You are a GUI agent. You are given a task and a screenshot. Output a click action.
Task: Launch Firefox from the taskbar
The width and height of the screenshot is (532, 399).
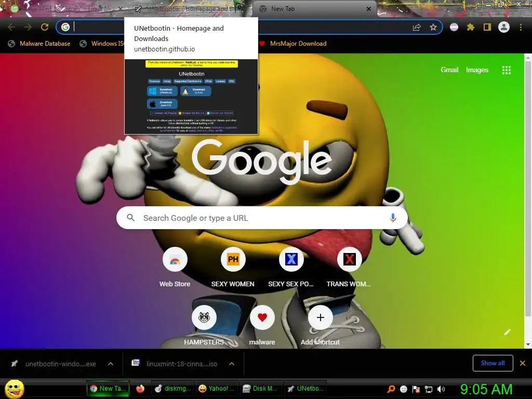pos(140,389)
